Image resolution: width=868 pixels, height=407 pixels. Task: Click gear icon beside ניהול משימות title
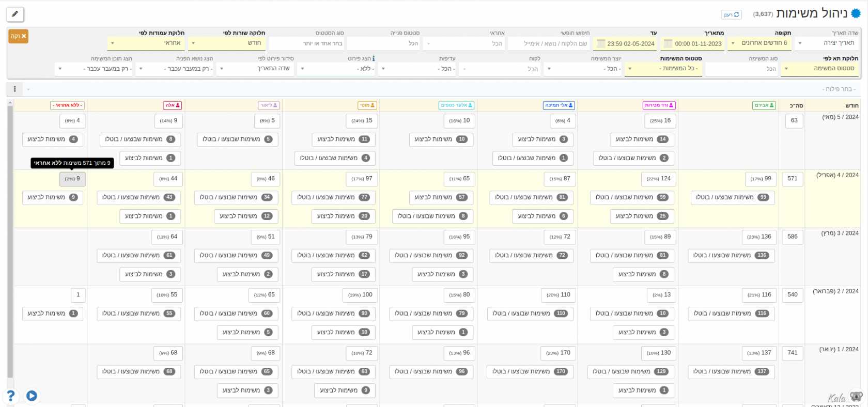coord(856,14)
